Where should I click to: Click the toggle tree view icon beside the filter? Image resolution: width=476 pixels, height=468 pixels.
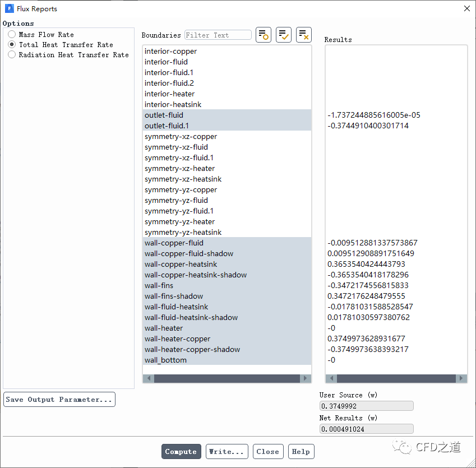[x=263, y=35]
